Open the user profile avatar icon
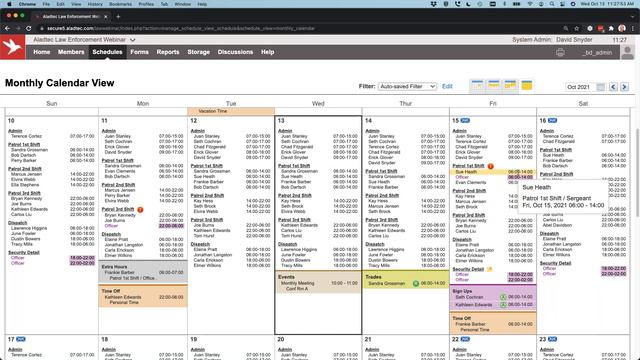Image resolution: width=640 pixels, height=360 pixels. coord(627,52)
